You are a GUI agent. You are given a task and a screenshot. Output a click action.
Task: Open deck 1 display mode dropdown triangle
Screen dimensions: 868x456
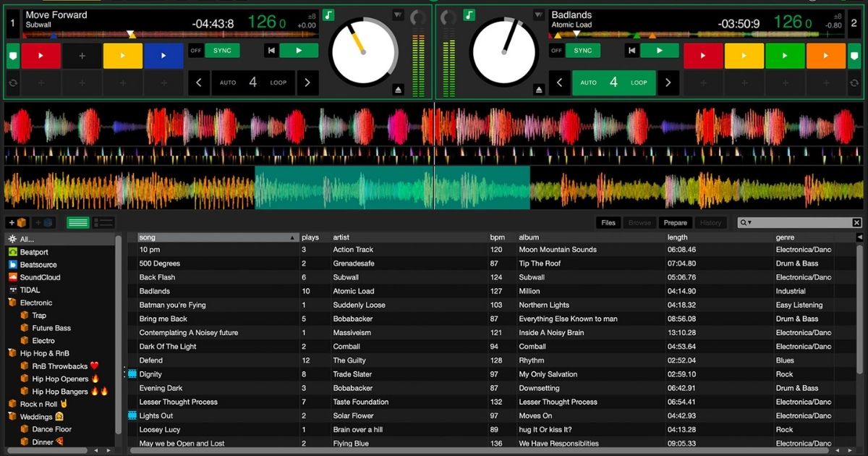pos(397,14)
